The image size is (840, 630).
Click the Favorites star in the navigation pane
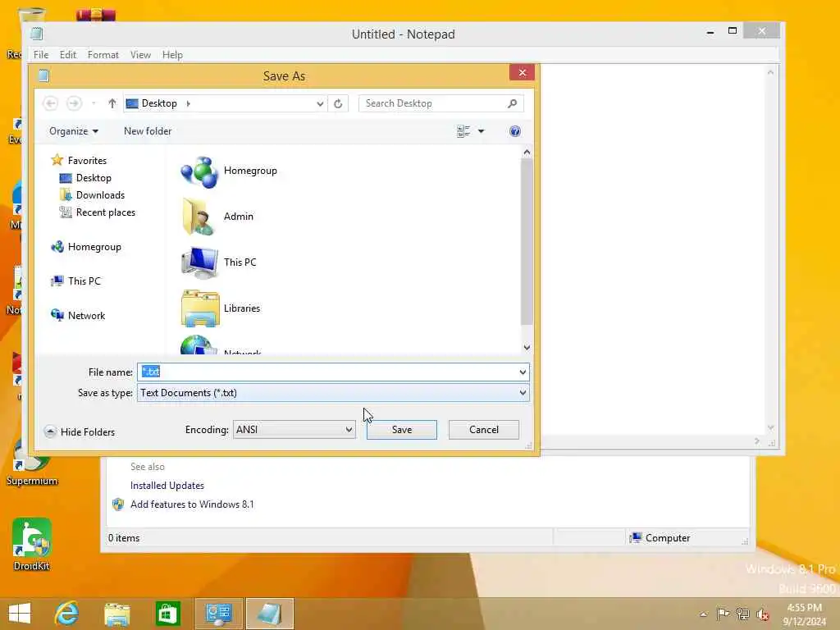[57, 160]
